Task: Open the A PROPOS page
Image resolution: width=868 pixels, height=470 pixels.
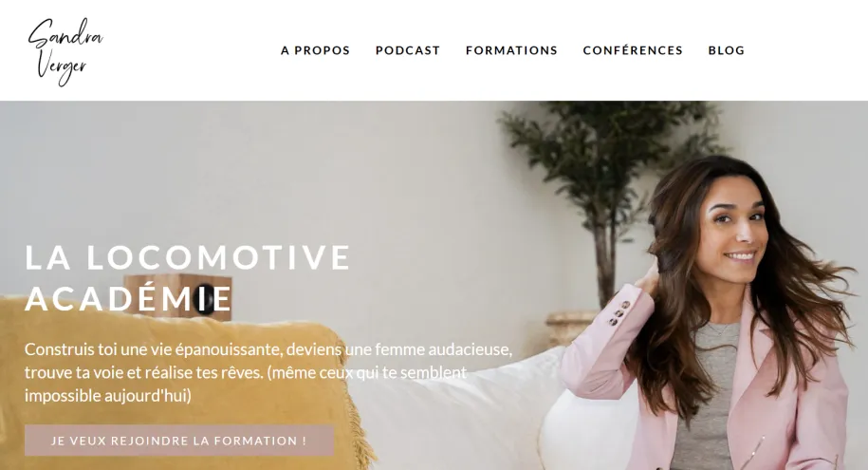Action: tap(315, 50)
